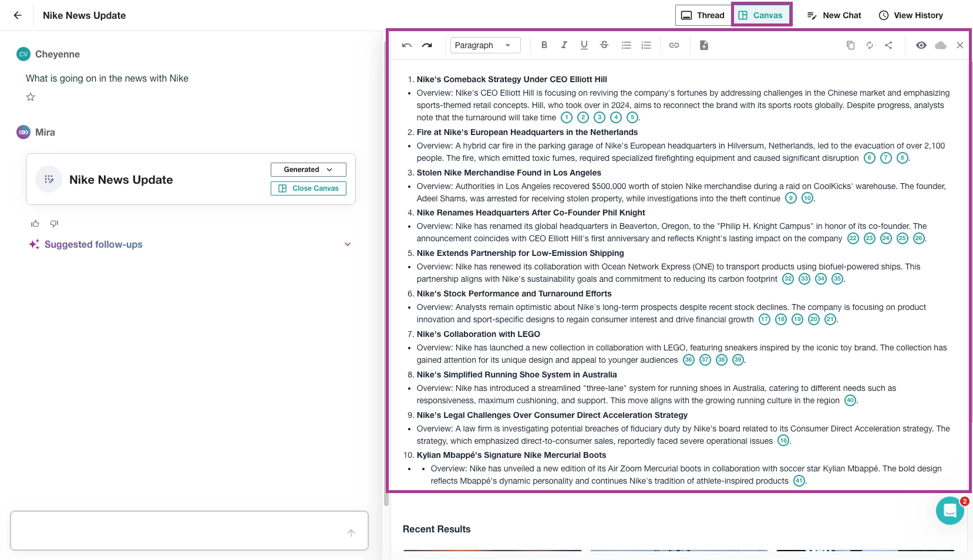Redo the last canvas edit
The width and height of the screenshot is (973, 560).
click(427, 45)
